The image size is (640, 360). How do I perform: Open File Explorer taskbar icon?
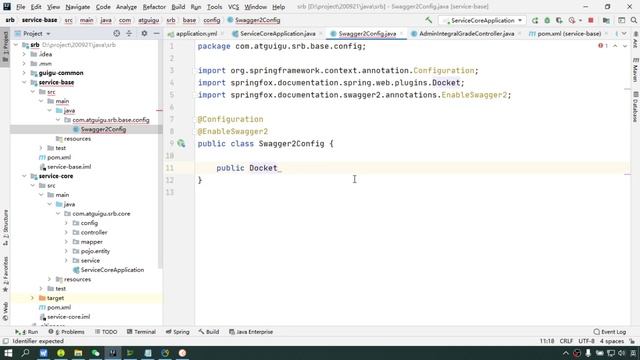78,353
